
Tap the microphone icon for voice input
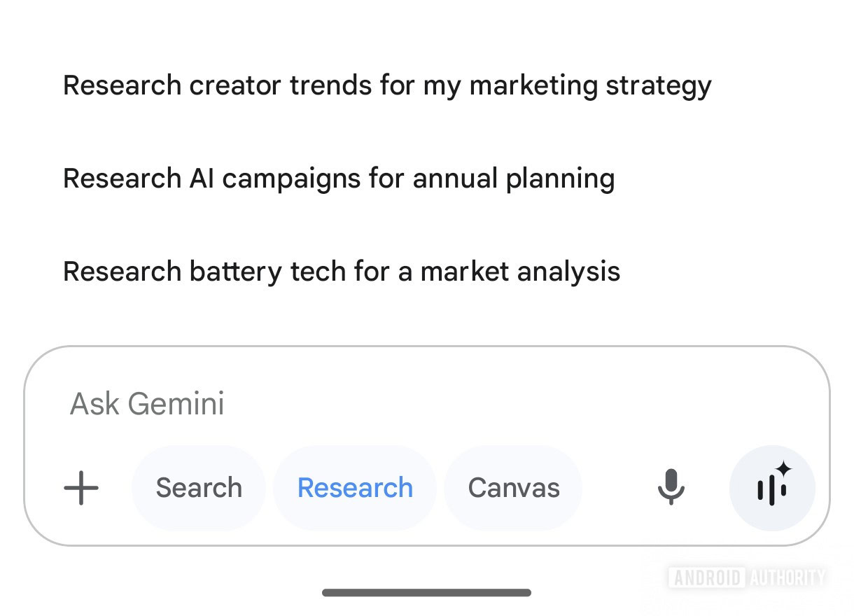pyautogui.click(x=671, y=488)
